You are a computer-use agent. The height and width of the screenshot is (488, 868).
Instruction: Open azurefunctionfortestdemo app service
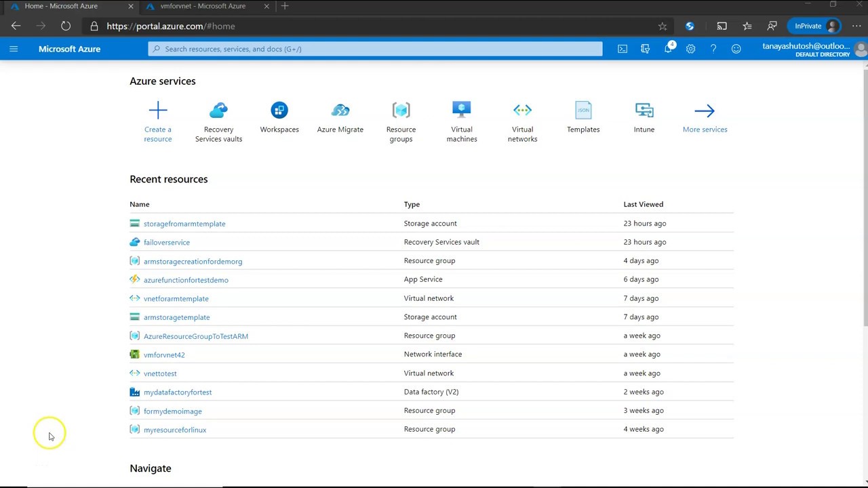(x=186, y=280)
